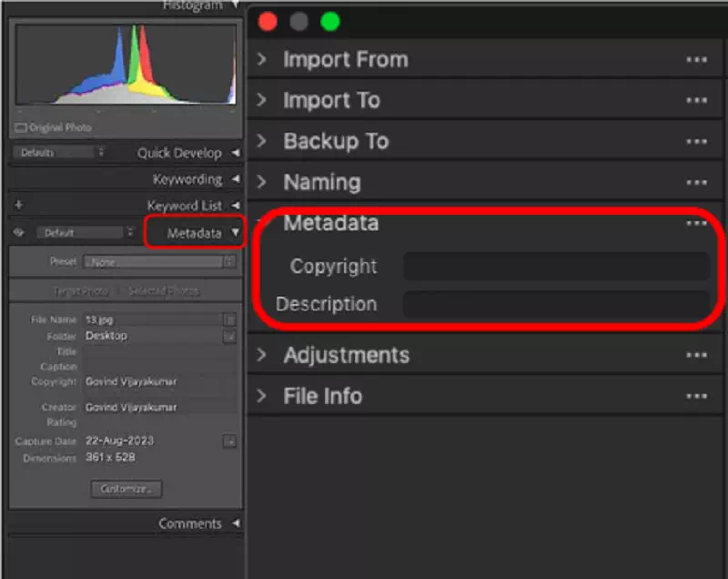Image resolution: width=728 pixels, height=579 pixels.
Task: Click Copyright field Govind Vijayakumar
Action: pyautogui.click(x=159, y=381)
